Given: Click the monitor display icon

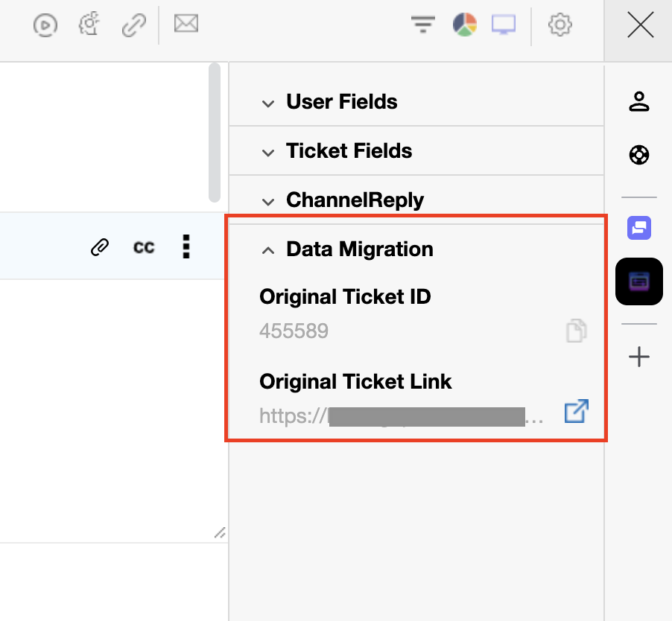Looking at the screenshot, I should [x=504, y=25].
